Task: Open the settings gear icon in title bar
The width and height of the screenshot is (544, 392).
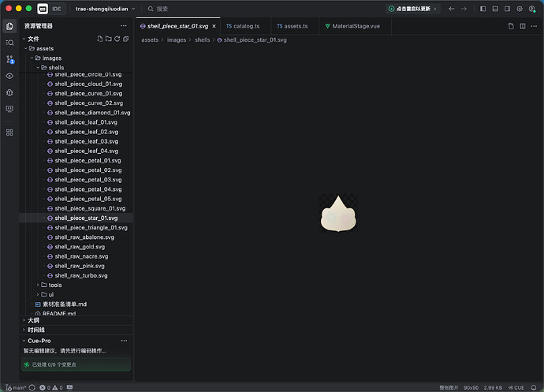Action: coord(520,9)
